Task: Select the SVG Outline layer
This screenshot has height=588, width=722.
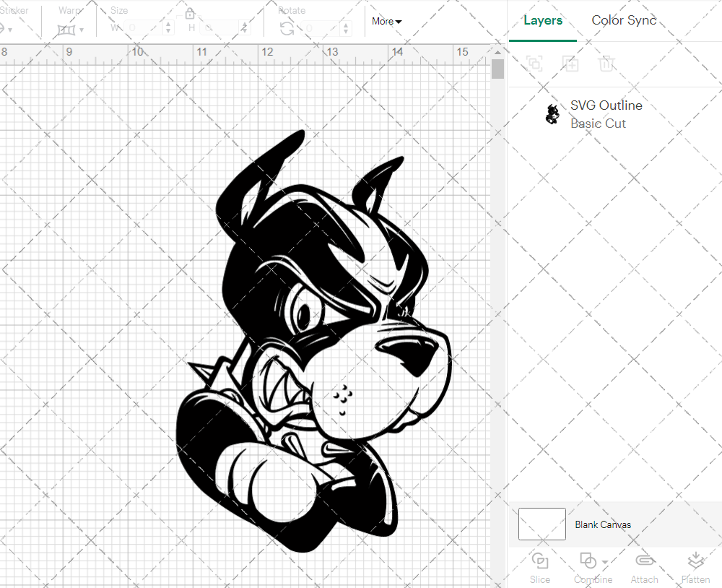Action: click(x=606, y=113)
